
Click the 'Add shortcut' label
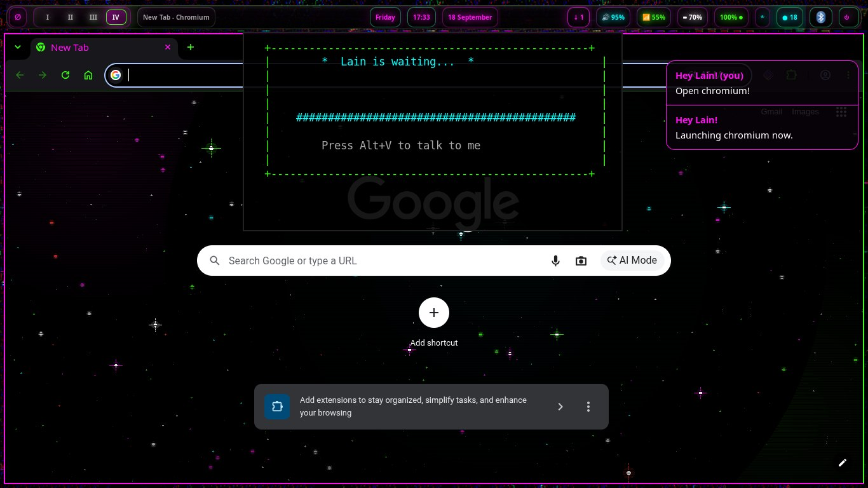click(x=434, y=343)
